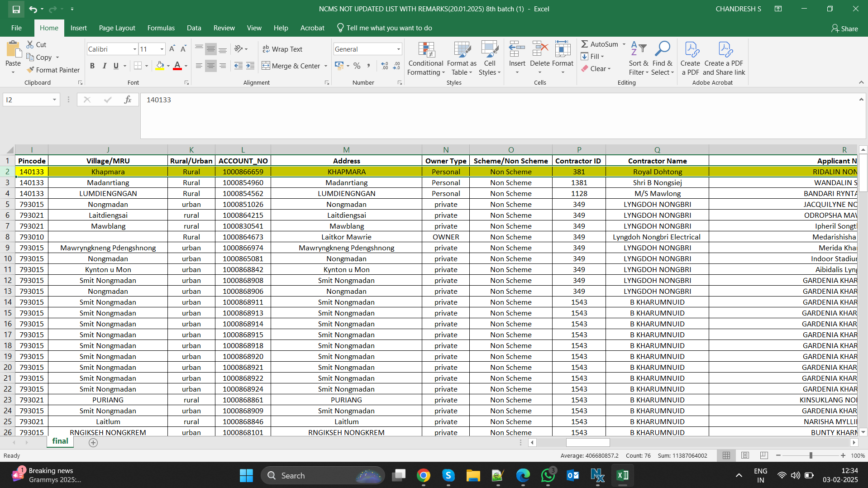Click the Save icon in title bar

tap(16, 9)
